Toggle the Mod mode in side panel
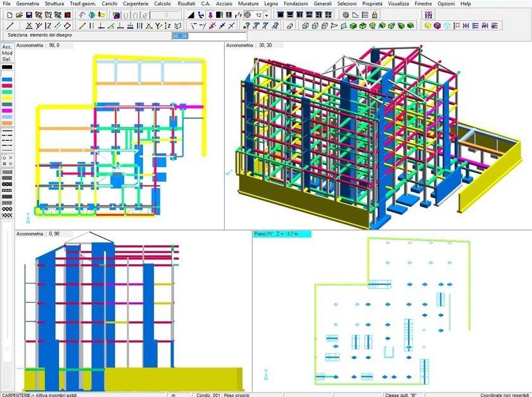The image size is (532, 397). click(x=7, y=53)
